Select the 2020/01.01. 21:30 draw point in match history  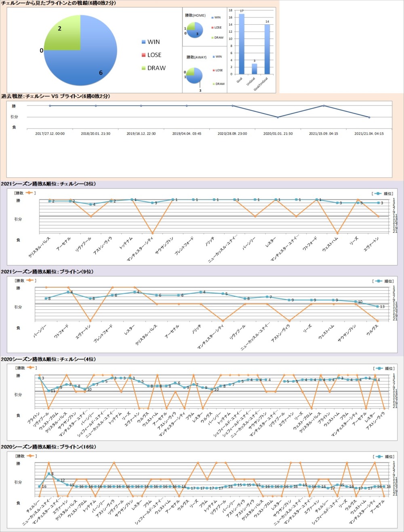(x=278, y=117)
